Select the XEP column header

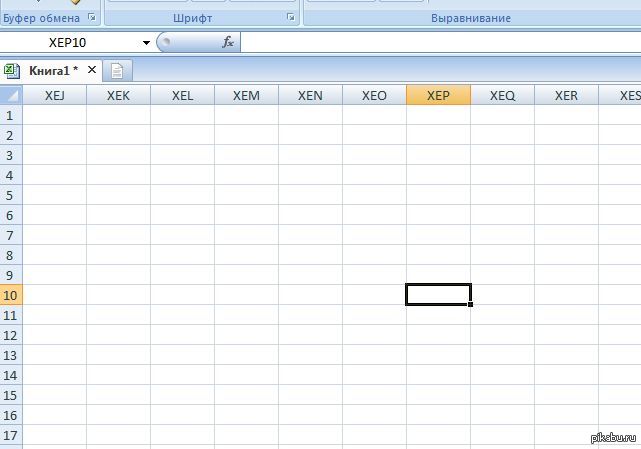point(438,95)
